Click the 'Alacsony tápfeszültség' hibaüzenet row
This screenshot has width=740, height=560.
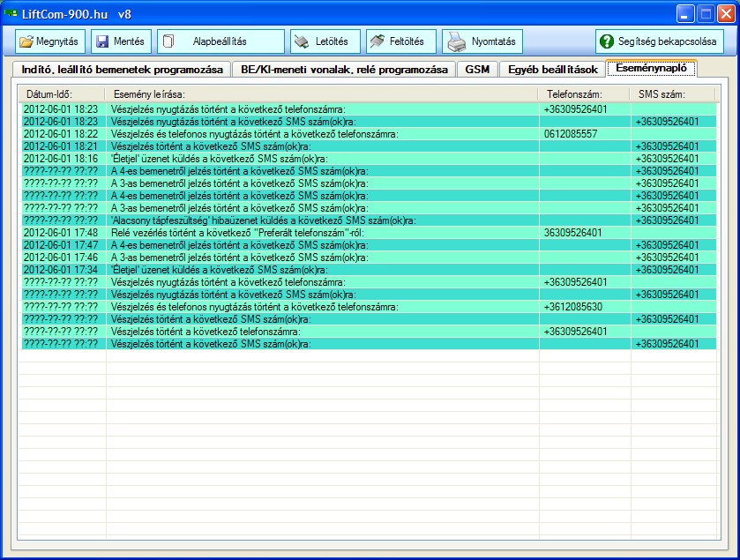coord(368,220)
